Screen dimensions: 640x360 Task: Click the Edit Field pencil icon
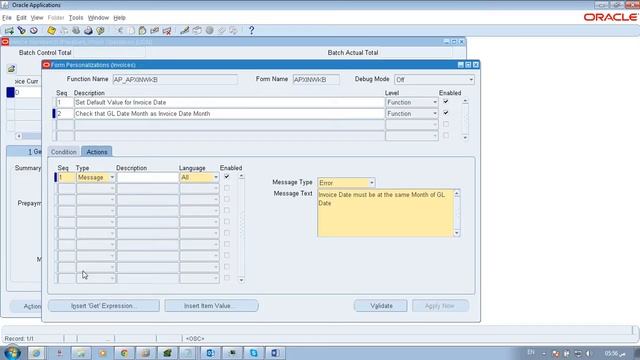tap(185, 31)
